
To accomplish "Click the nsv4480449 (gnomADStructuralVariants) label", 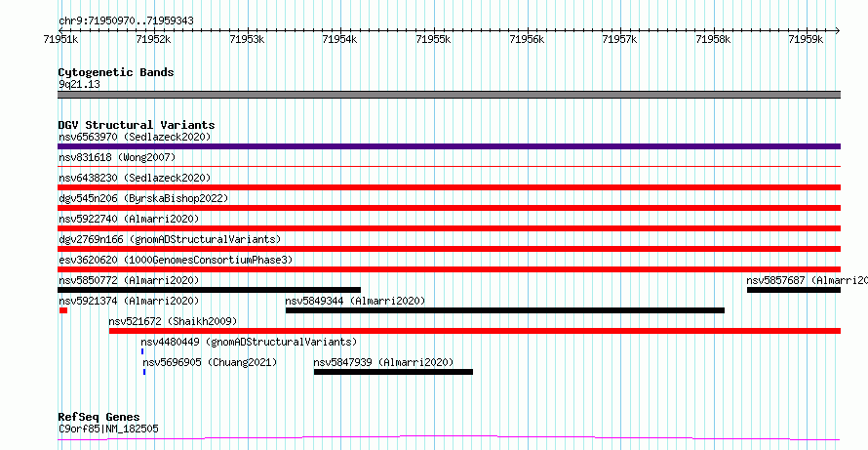I will (x=249, y=342).
